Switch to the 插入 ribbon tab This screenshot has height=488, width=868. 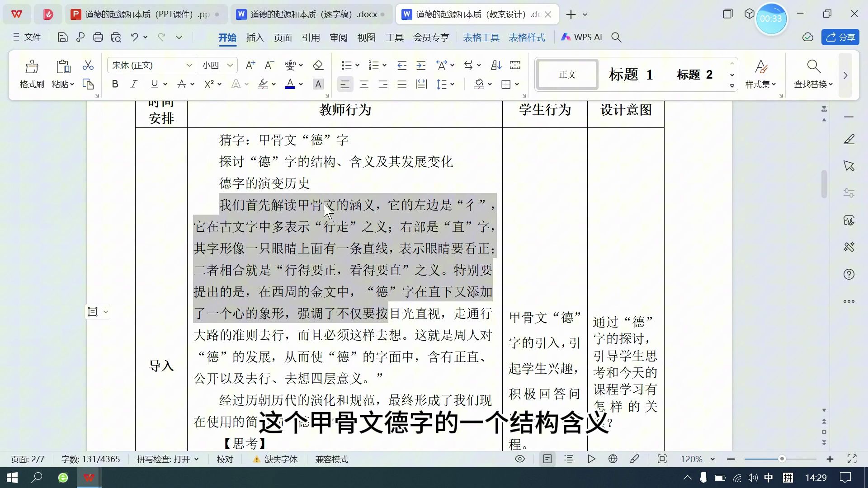pos(255,38)
